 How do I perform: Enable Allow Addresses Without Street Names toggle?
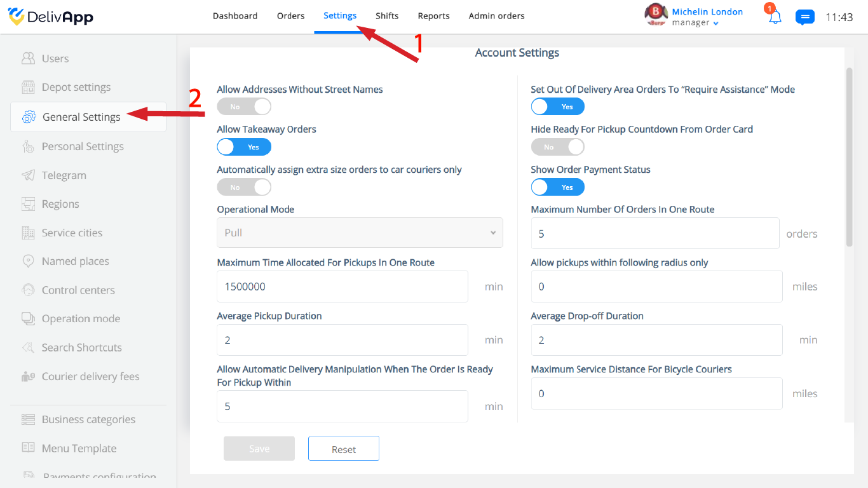tap(244, 107)
